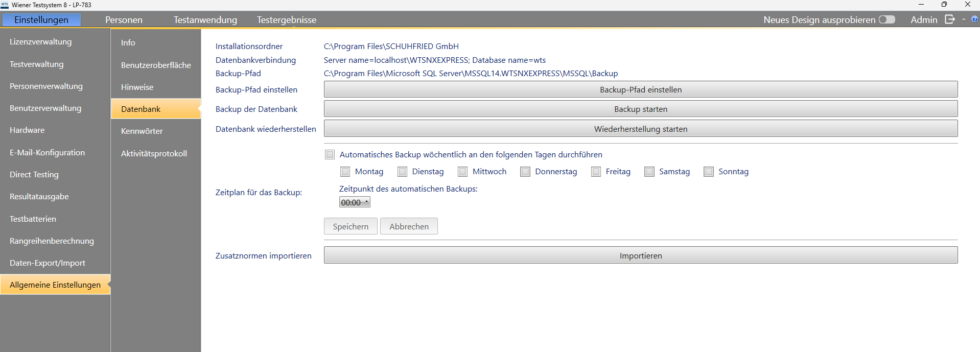The image size is (980, 352).
Task: Restore down the application window
Action: tap(944, 5)
